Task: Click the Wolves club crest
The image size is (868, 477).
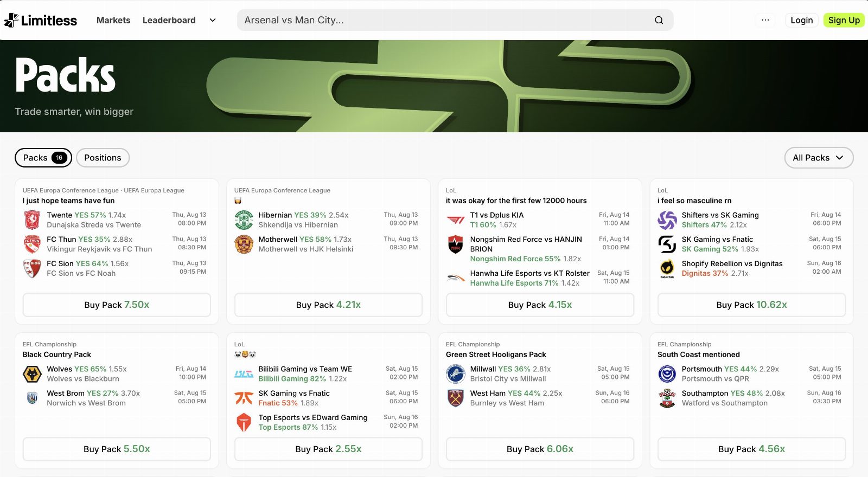Action: (x=32, y=374)
